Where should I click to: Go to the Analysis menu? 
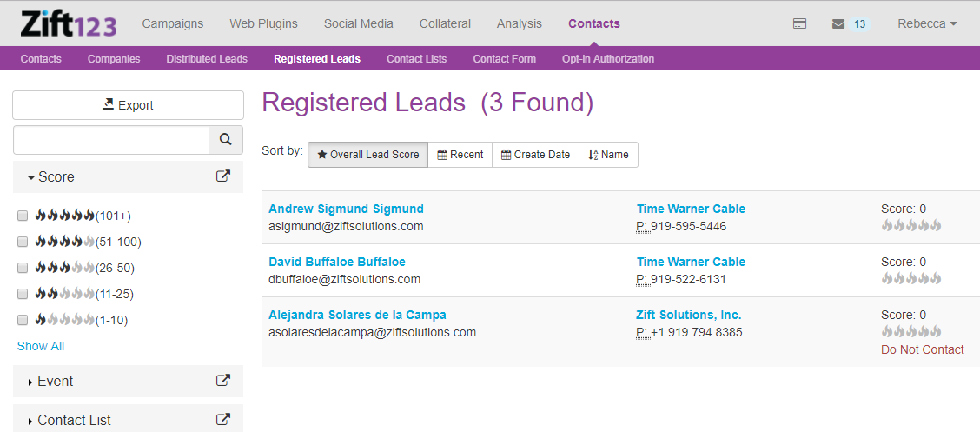[520, 23]
